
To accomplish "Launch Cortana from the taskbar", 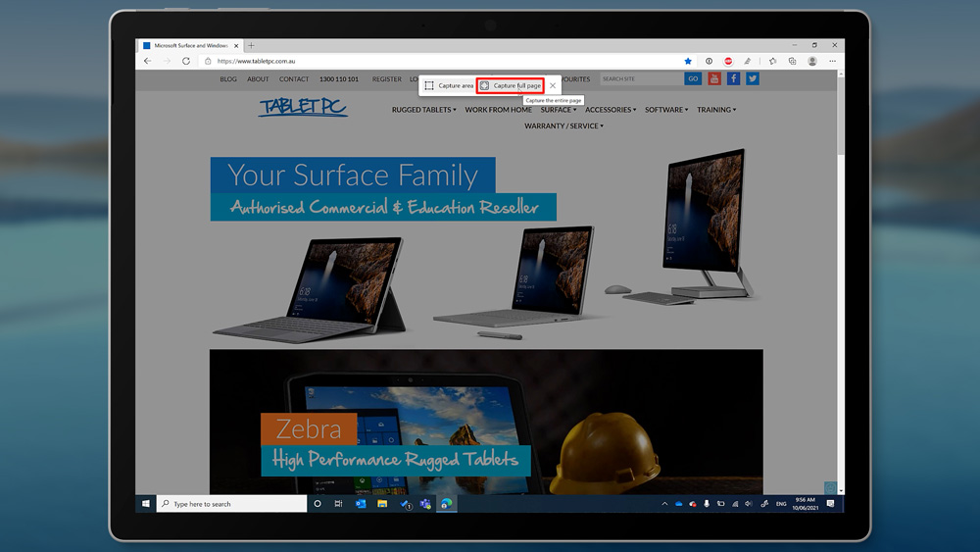I will [318, 504].
